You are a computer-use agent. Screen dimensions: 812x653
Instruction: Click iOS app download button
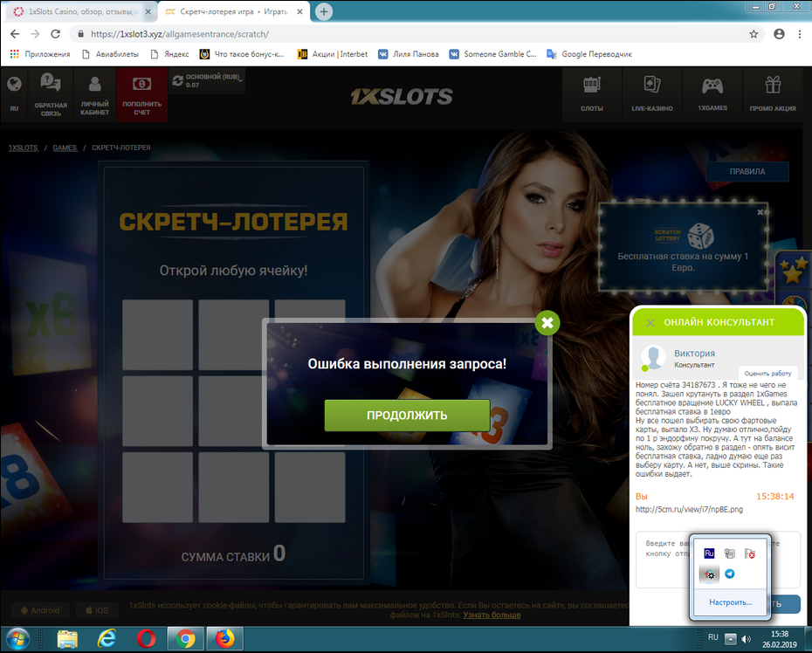pyautogui.click(x=97, y=610)
